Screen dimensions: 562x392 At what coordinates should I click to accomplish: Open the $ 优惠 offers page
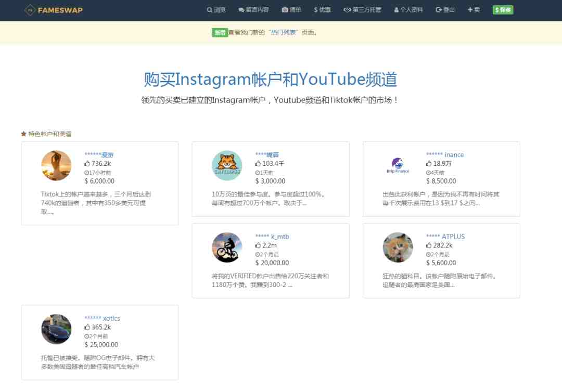[x=322, y=10]
